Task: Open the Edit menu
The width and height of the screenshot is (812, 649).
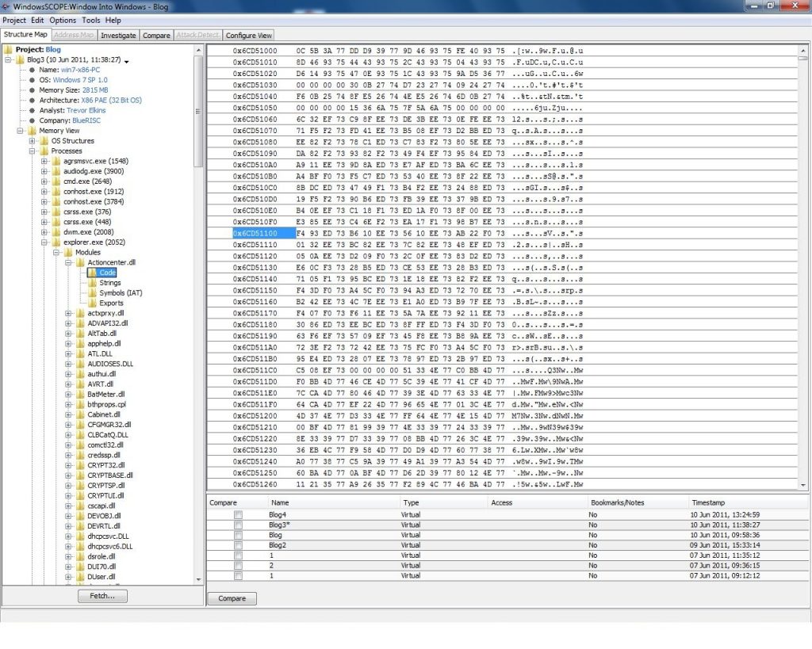Action: (x=37, y=20)
